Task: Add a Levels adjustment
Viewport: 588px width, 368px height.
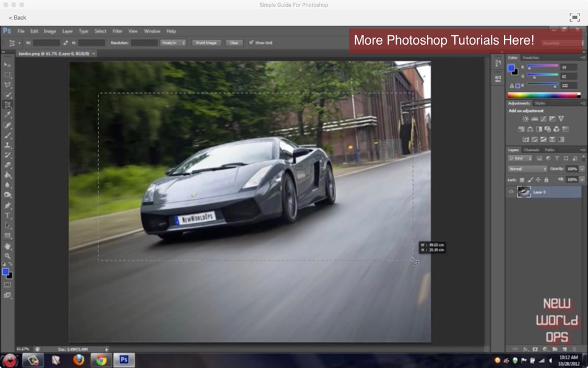Action: tap(534, 119)
